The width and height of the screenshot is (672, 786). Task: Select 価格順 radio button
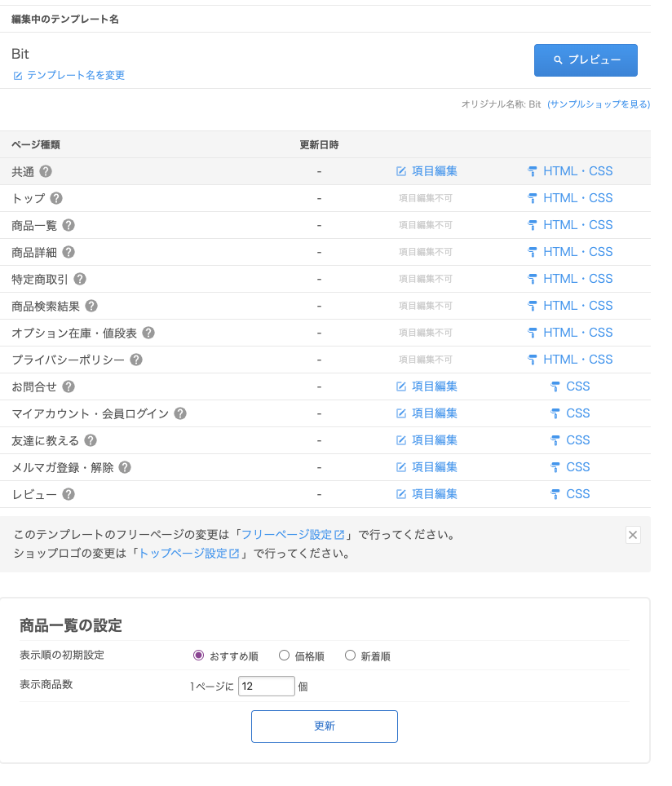click(284, 656)
